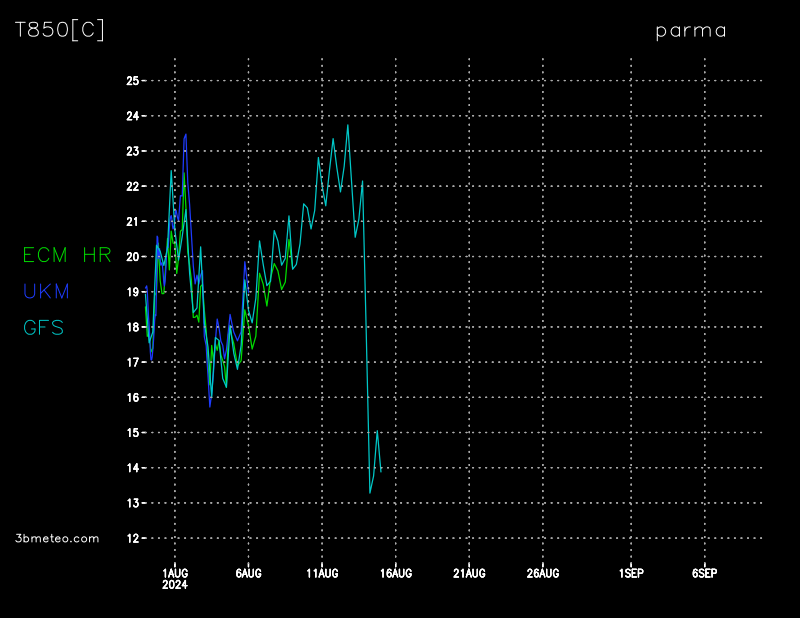Click the 21AUG date tick label
This screenshot has width=800, height=618.
[469, 573]
